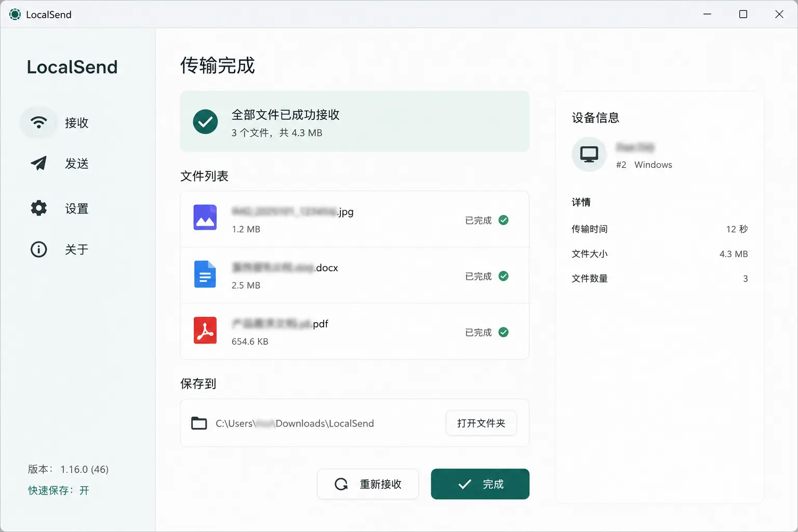Screen dimensions: 798x532
Task: Click the jpg image file icon
Action: 205,217
